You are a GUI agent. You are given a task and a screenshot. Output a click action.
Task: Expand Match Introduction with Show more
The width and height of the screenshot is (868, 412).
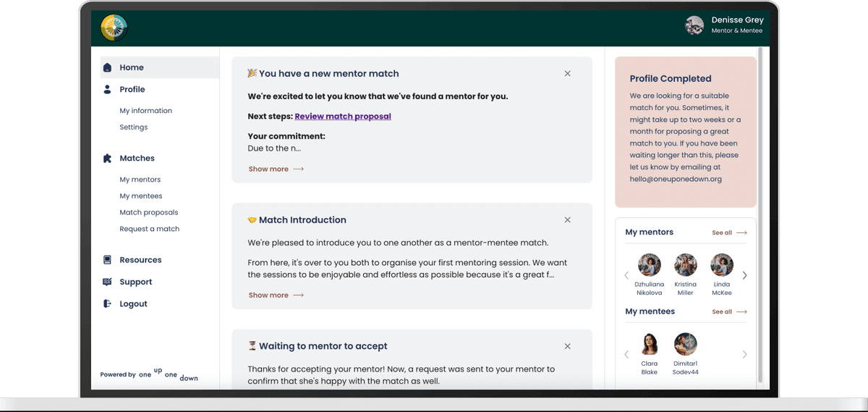click(x=276, y=295)
